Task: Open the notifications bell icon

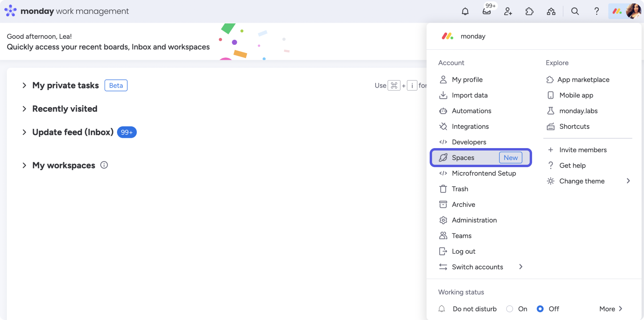Action: click(x=465, y=11)
